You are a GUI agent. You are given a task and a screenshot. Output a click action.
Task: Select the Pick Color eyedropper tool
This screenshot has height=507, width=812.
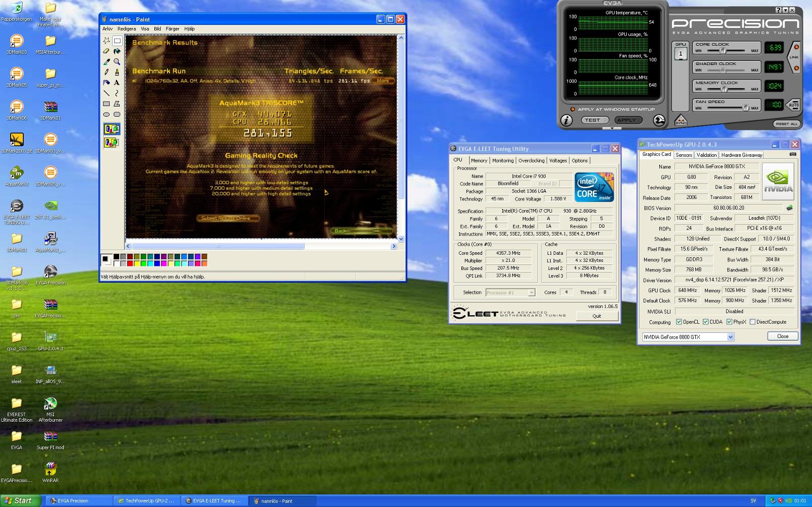107,61
